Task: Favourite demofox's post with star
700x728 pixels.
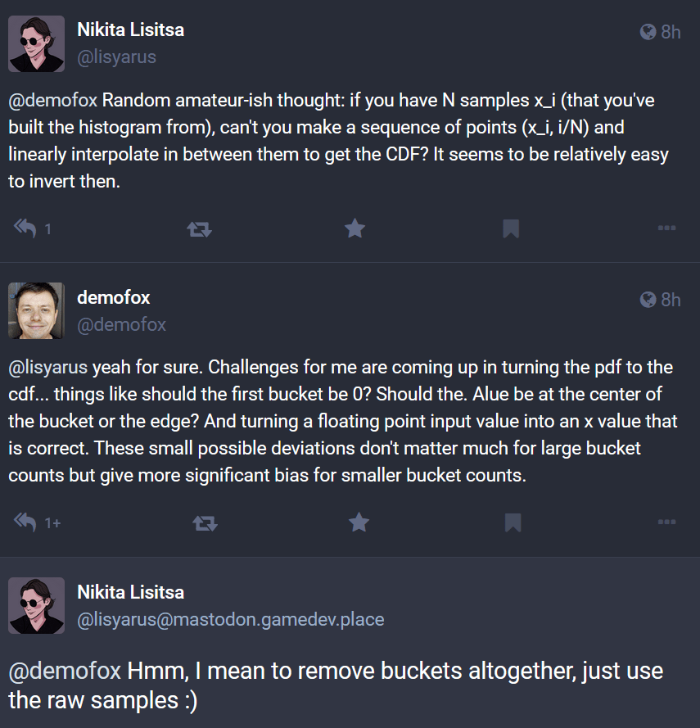Action: click(359, 522)
